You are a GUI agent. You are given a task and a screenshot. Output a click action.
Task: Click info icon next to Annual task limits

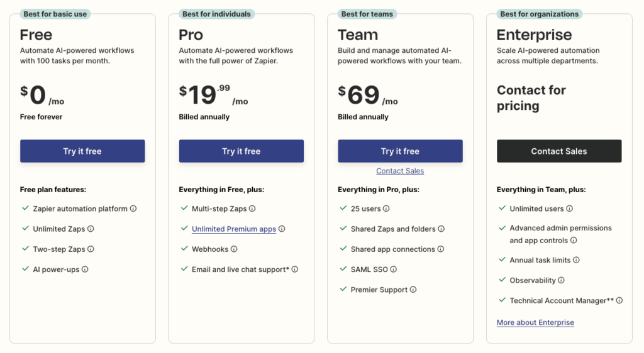coord(576,260)
